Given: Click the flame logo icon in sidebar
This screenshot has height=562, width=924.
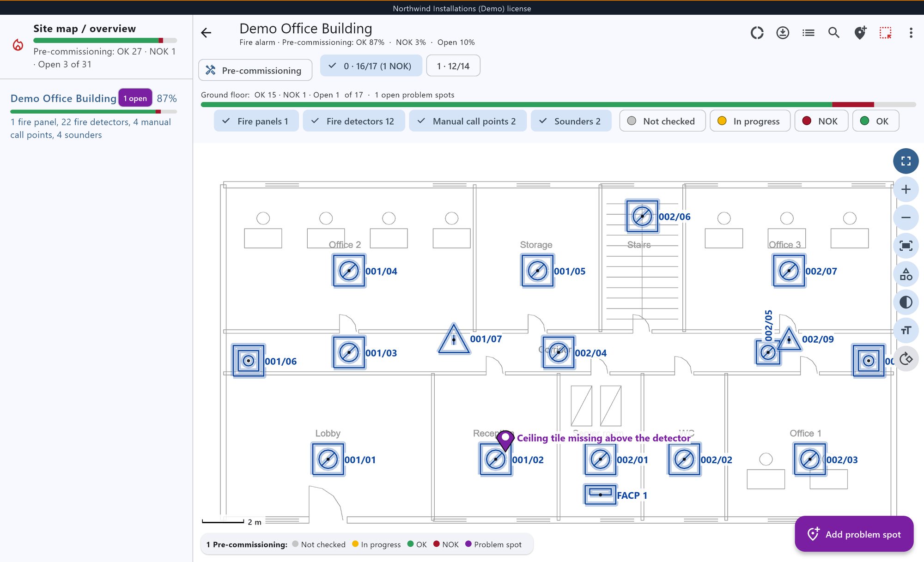Looking at the screenshot, I should tap(18, 45).
